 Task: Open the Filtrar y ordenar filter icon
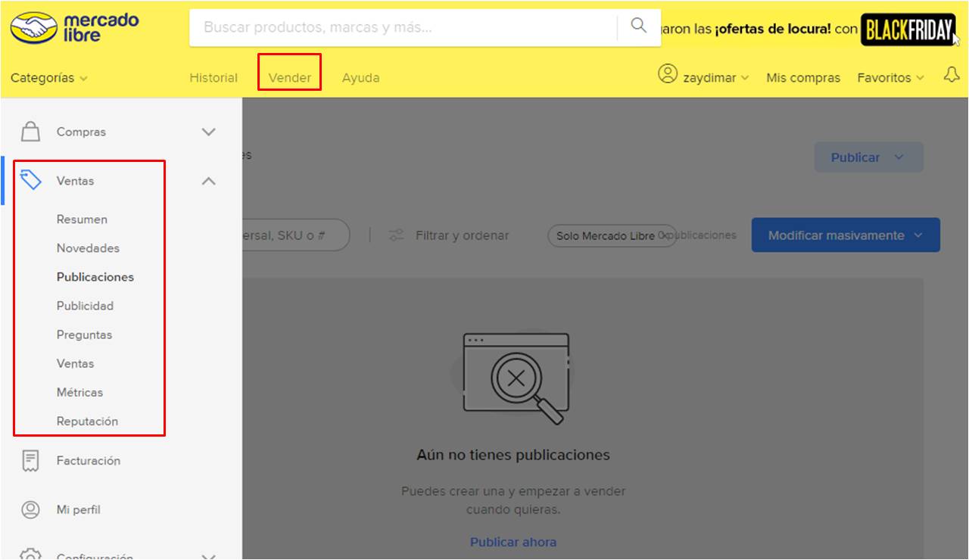pyautogui.click(x=397, y=235)
